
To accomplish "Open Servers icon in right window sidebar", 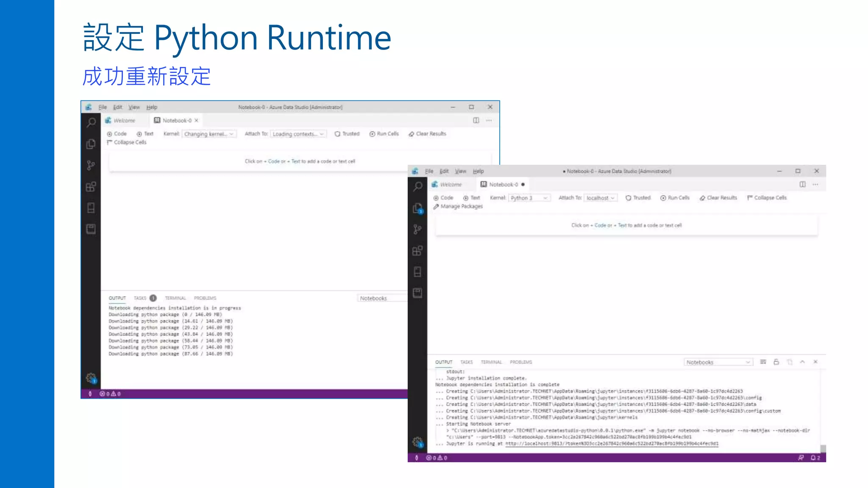I will click(417, 272).
